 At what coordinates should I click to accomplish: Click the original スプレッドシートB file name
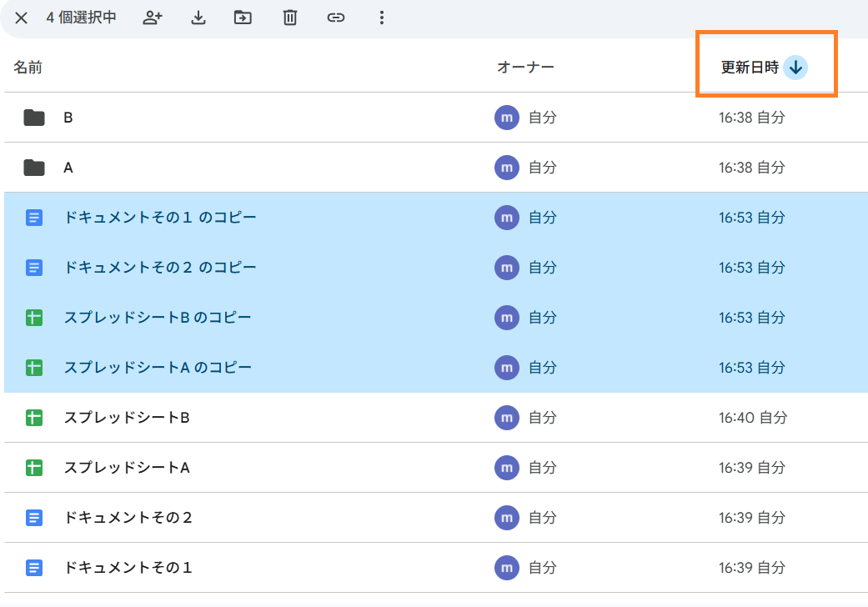tap(127, 418)
